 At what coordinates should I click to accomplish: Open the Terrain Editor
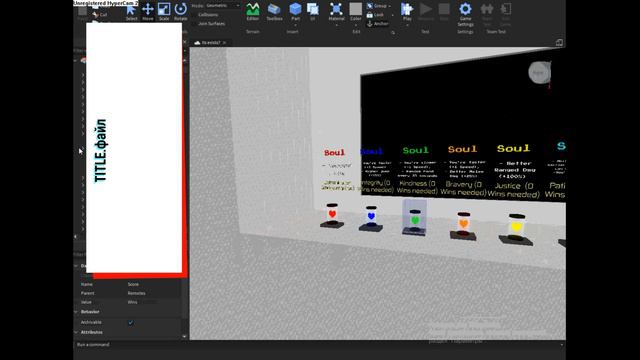point(253,12)
